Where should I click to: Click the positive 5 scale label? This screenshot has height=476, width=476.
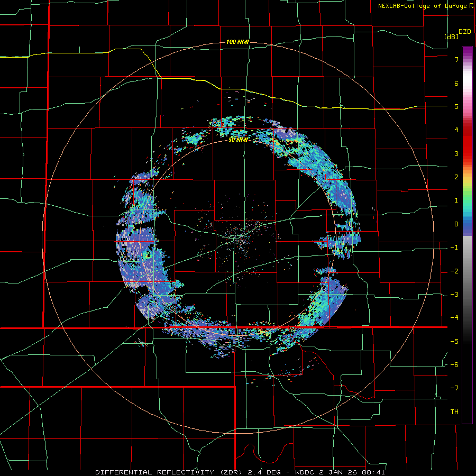point(456,106)
